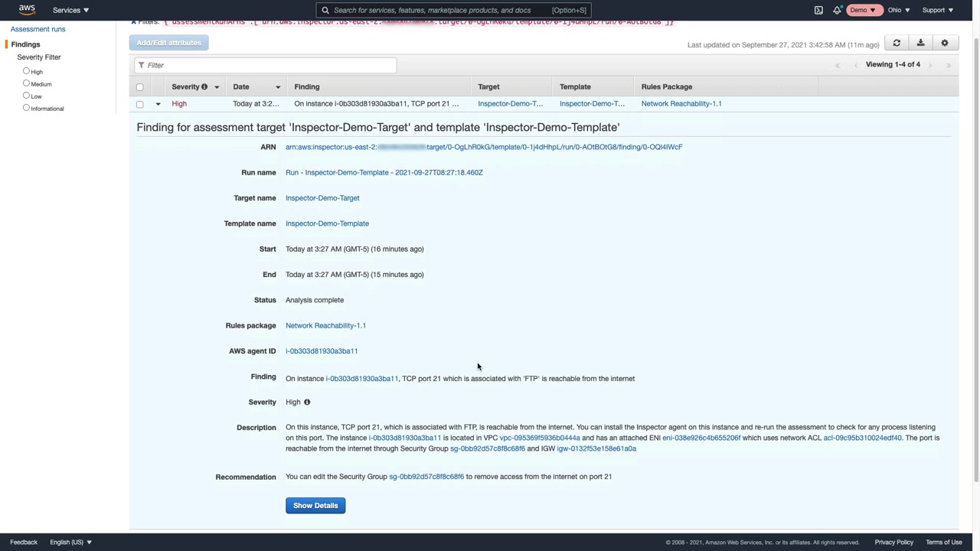Viewport: 980px width, 551px height.
Task: Open internet gateway igw-0132f53e158e61a0a link
Action: tap(596, 448)
